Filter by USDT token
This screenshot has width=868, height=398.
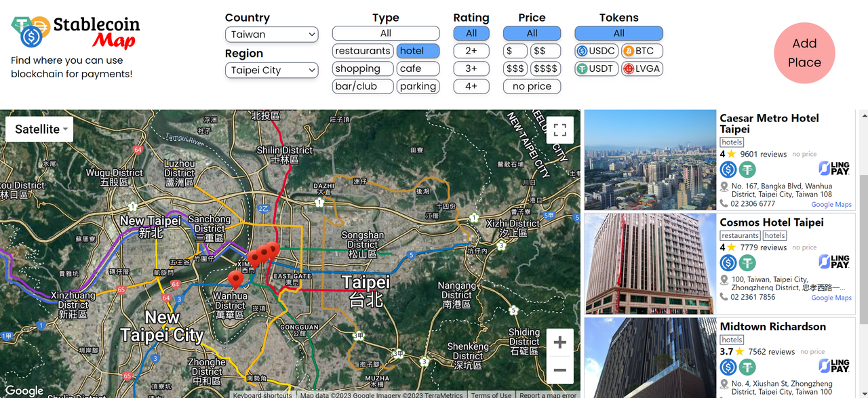[596, 68]
